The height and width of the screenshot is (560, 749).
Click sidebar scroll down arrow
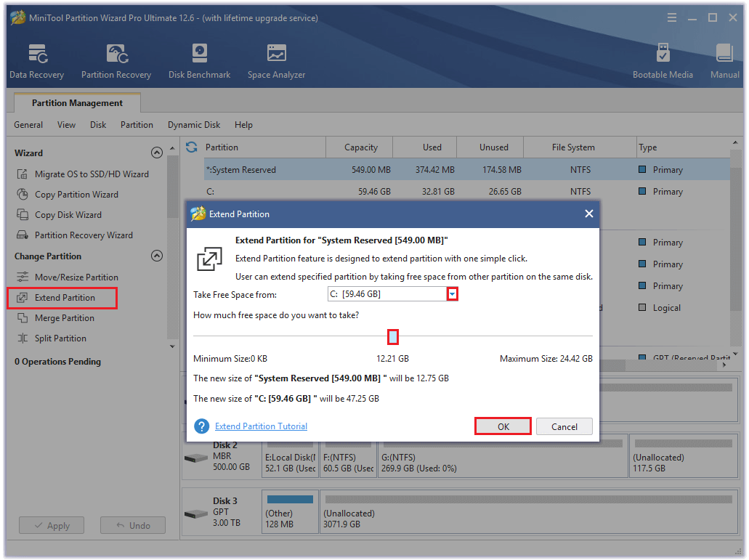172,346
